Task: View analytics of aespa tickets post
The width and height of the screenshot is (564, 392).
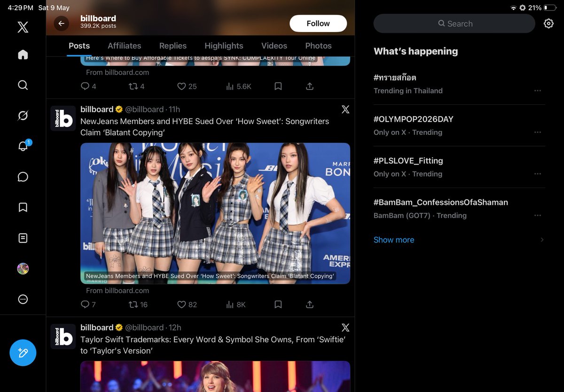Action: [x=238, y=86]
